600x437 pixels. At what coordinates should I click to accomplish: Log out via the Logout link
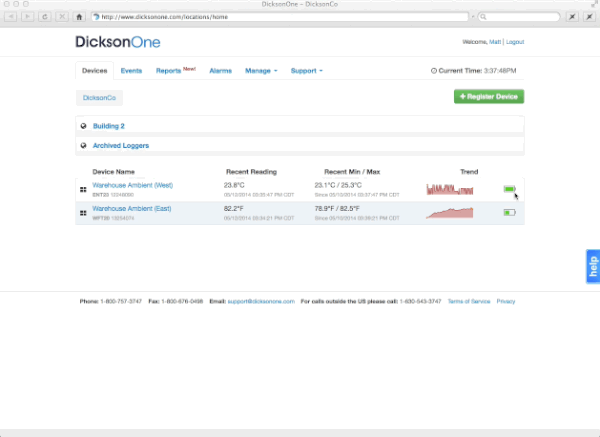click(515, 42)
